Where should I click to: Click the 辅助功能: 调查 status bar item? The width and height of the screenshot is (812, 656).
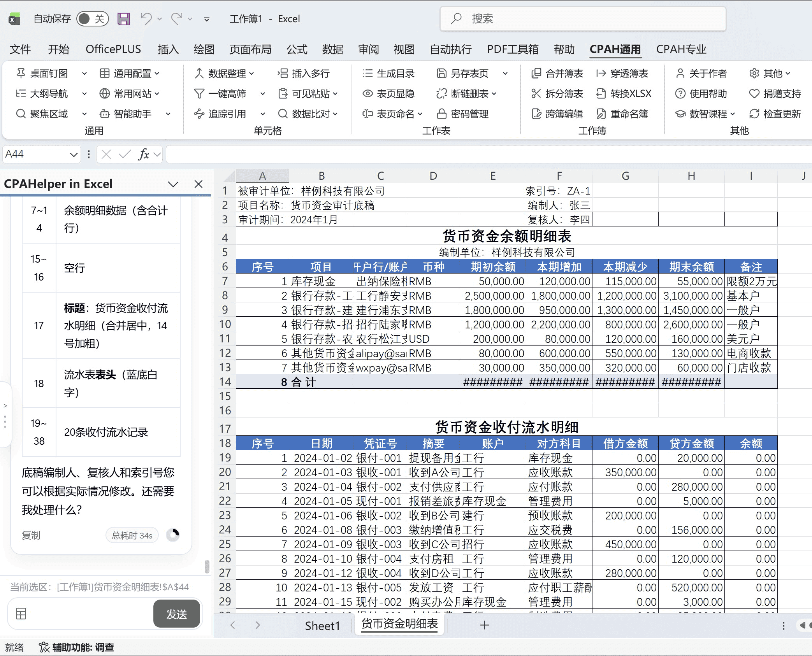77,647
